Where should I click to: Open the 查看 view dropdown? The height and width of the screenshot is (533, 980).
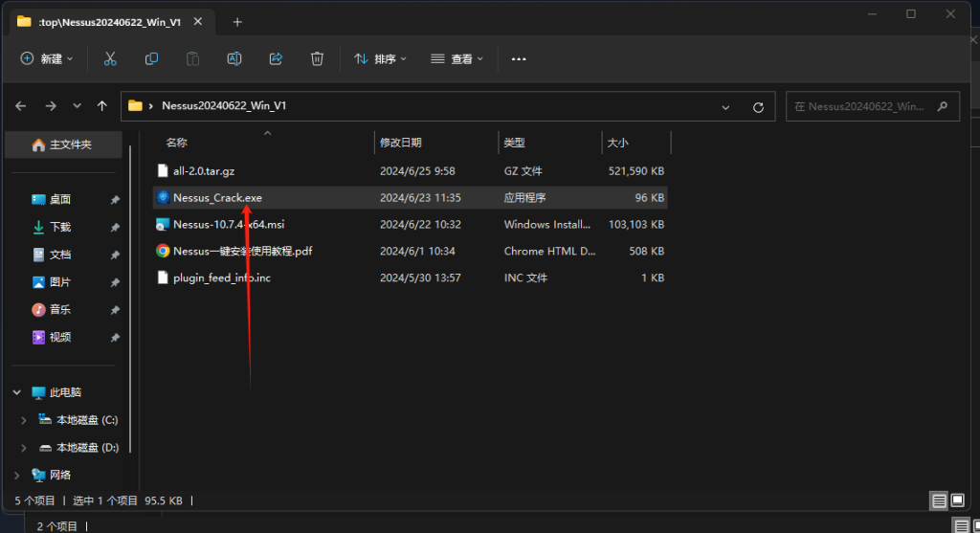(x=457, y=58)
